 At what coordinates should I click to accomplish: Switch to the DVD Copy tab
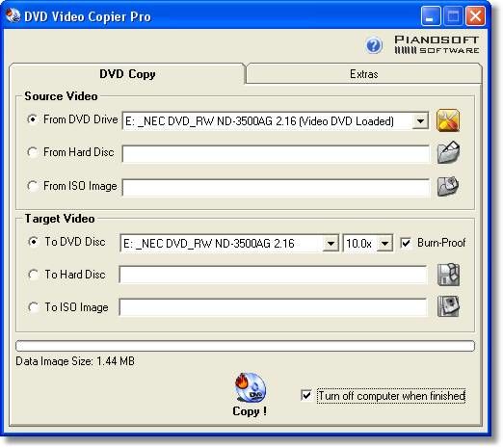point(127,74)
